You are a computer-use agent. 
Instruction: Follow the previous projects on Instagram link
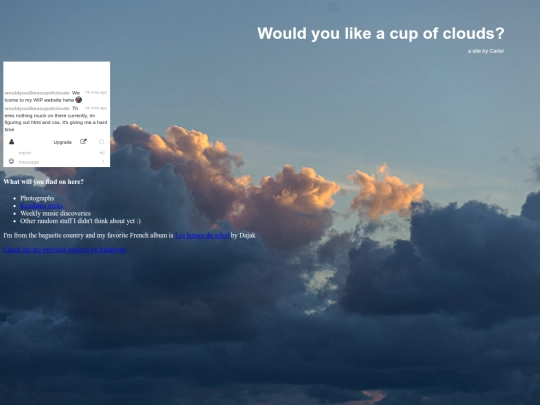(65, 250)
